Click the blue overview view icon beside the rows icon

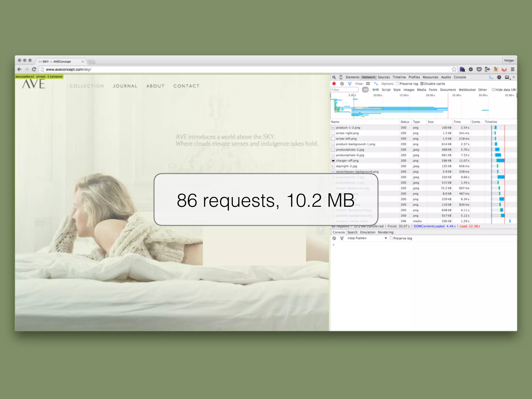pos(376,84)
